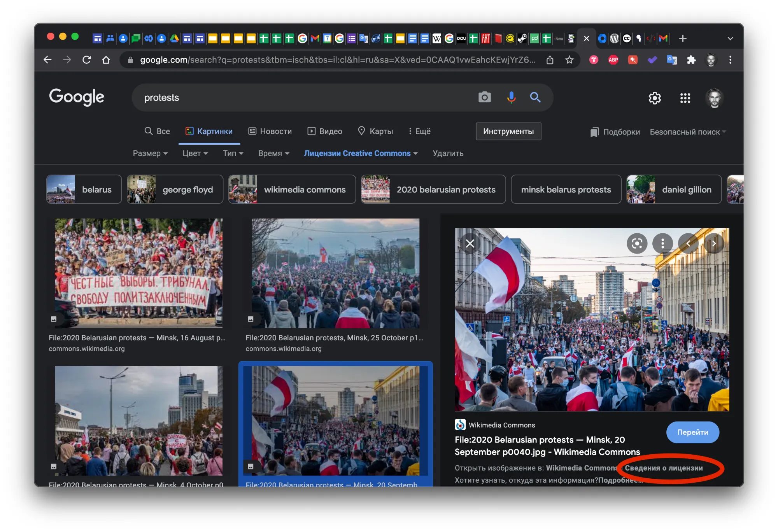This screenshot has height=532, width=778.
Task: Go to browser home page icon
Action: pyautogui.click(x=106, y=60)
